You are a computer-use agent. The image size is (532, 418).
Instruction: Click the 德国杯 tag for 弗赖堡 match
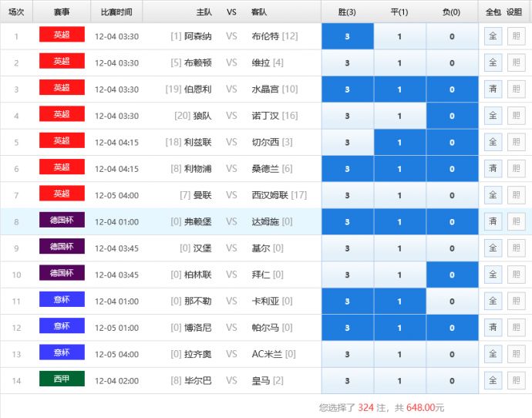62,221
